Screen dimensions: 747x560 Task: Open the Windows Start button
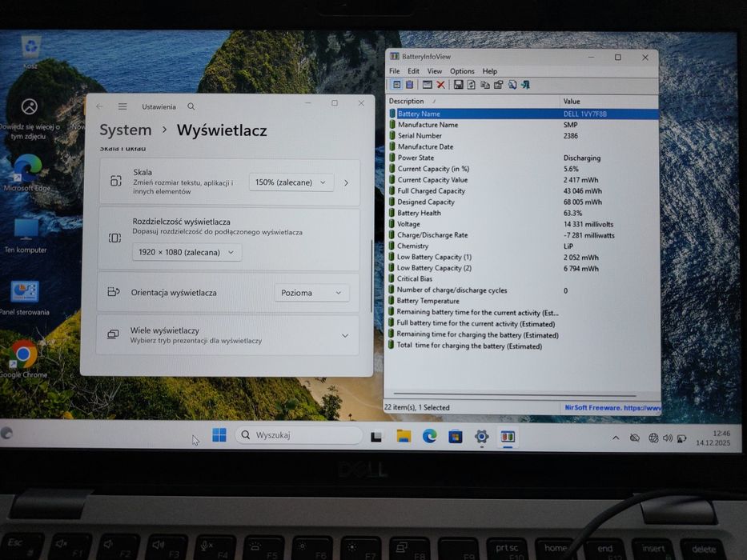pyautogui.click(x=219, y=434)
